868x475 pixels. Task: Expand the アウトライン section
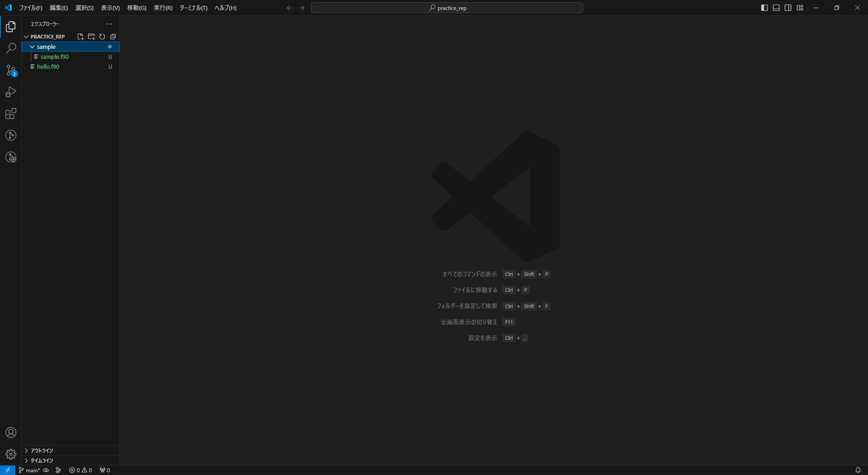click(x=71, y=451)
